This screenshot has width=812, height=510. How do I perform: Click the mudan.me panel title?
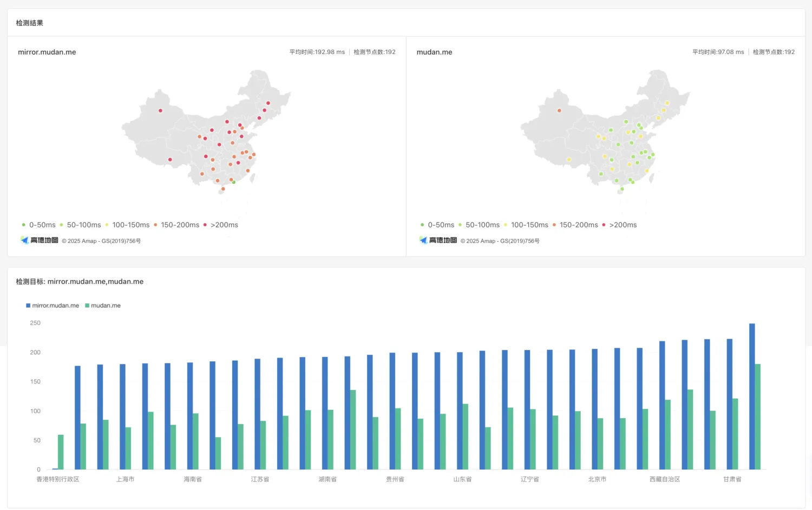[x=434, y=52]
